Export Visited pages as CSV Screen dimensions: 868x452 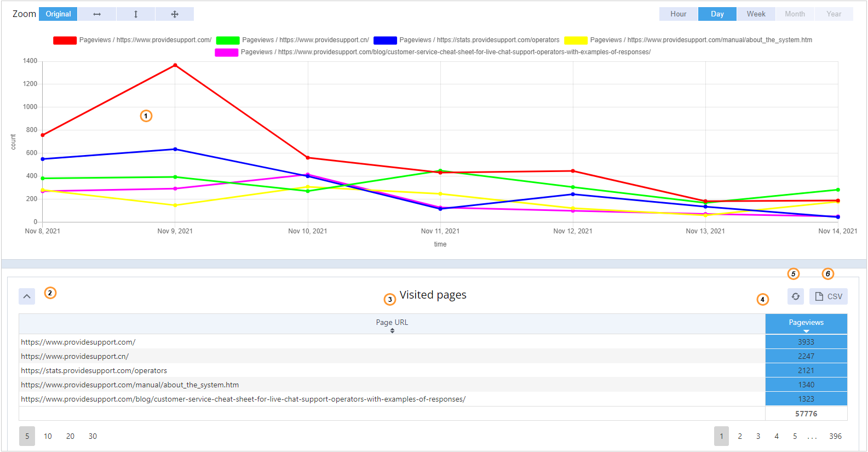(829, 296)
